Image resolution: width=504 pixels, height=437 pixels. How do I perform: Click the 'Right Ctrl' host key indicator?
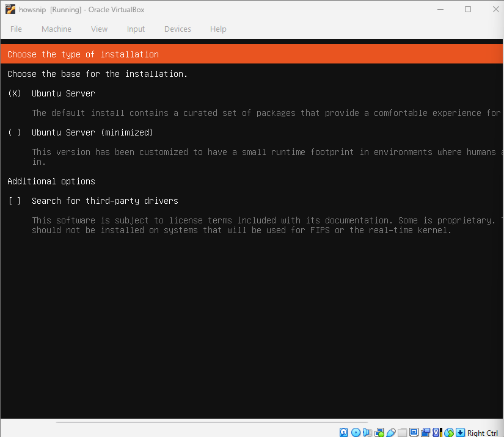pyautogui.click(x=483, y=433)
